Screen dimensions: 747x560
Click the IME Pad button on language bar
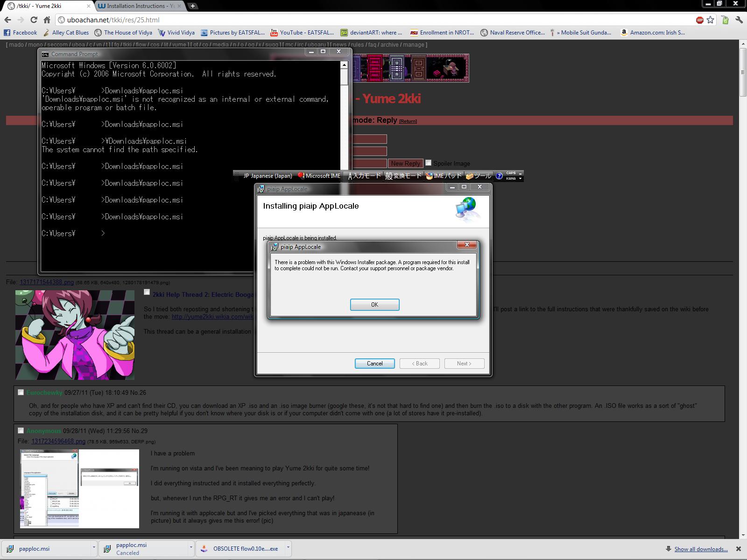point(444,176)
